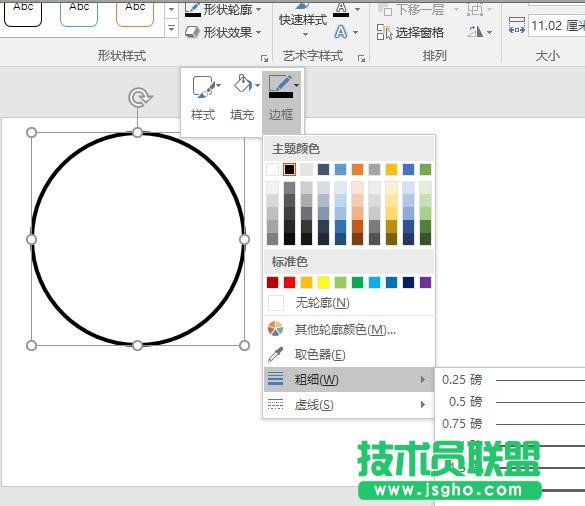Select the black outline Abc style preset
This screenshot has height=506, width=585.
point(23,13)
